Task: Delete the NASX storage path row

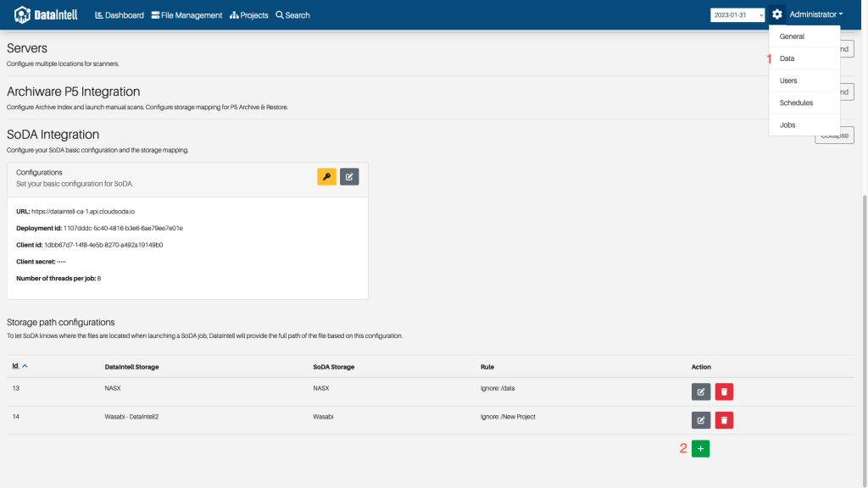Action: click(724, 391)
